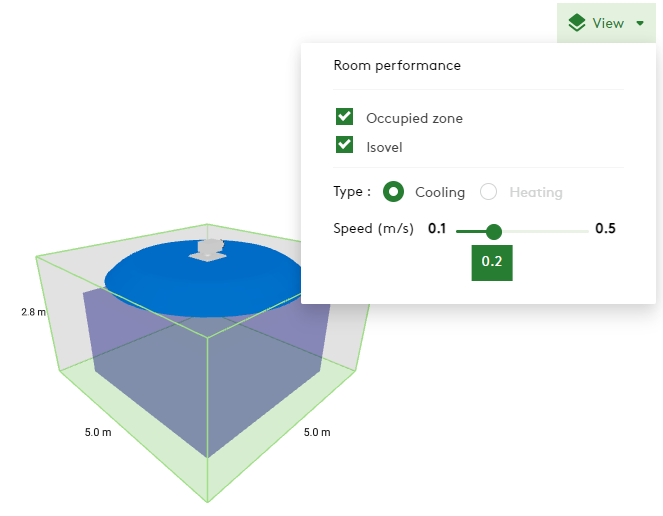Screen dimensions: 663x516
Task: Uncheck the Isovel checkbox
Action: (x=345, y=146)
